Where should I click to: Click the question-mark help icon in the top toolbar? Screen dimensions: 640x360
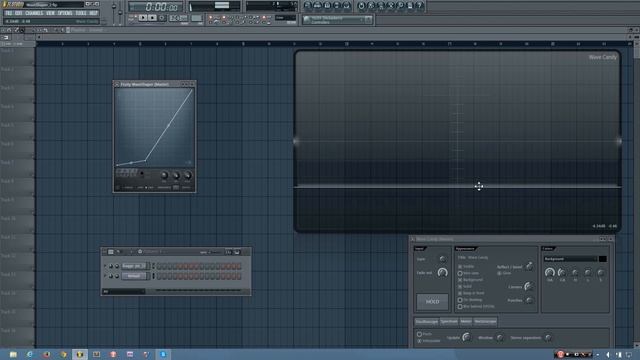[x=420, y=5]
